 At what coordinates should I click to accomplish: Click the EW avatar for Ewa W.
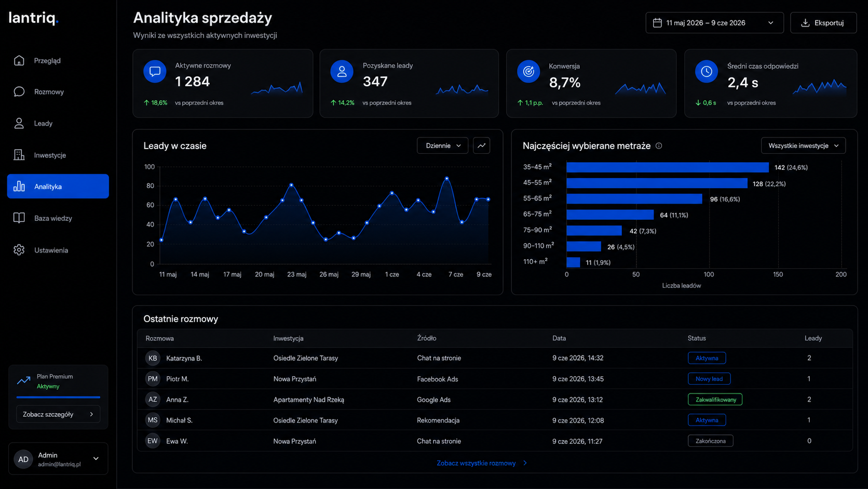click(x=153, y=441)
